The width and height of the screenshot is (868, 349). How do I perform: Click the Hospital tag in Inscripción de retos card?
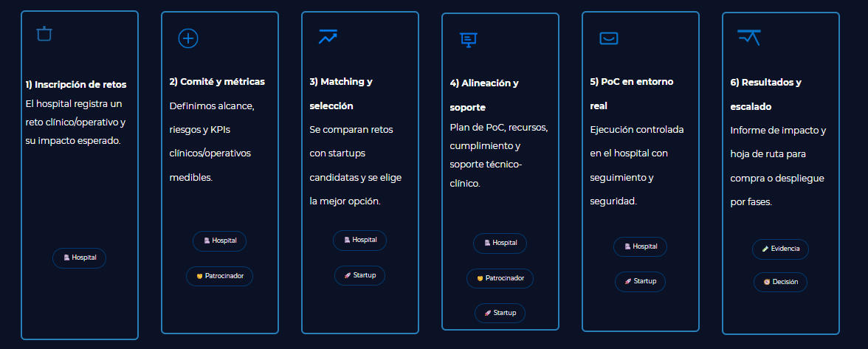pos(79,258)
